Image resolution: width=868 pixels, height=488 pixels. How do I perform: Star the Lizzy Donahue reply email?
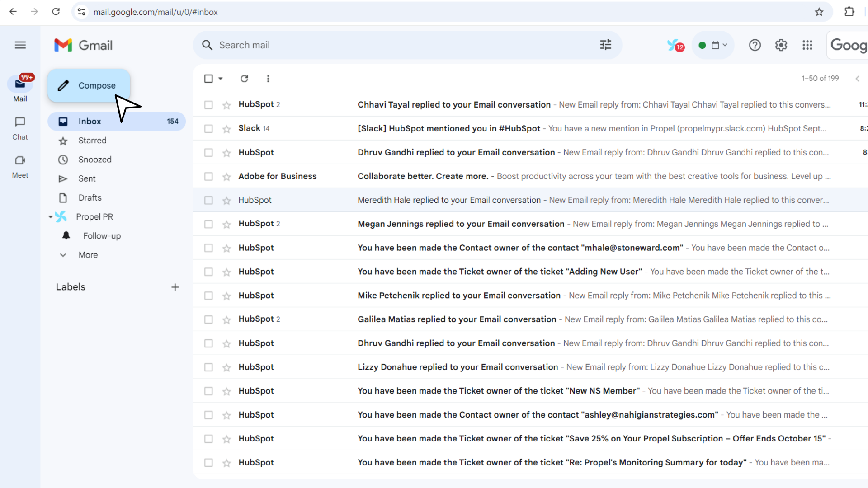[x=226, y=368]
